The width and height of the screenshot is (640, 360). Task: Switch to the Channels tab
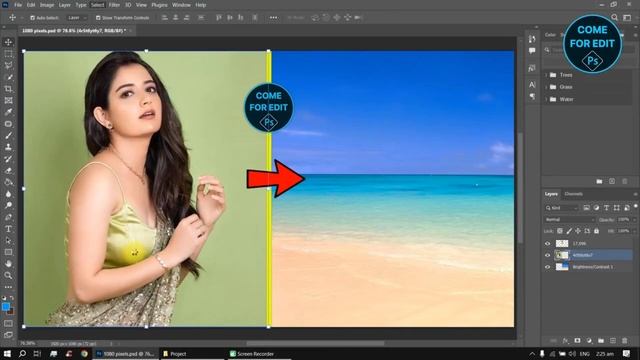click(573, 194)
